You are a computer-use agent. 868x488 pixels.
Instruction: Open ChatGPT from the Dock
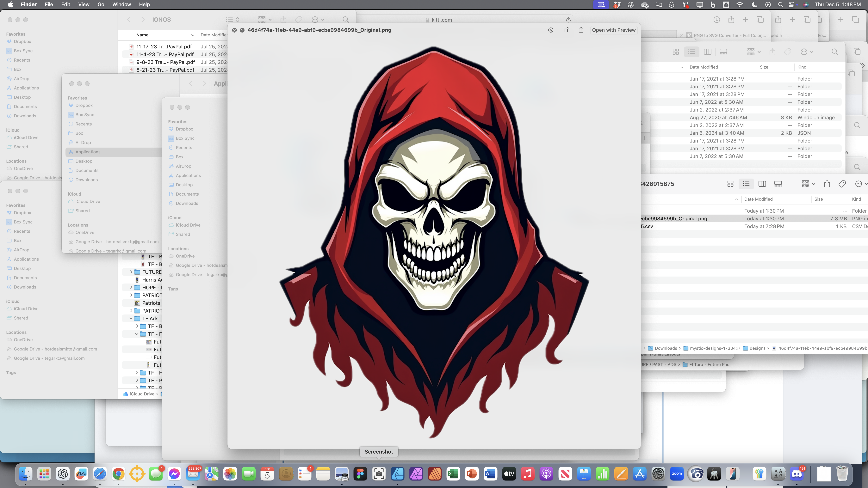pyautogui.click(x=63, y=474)
